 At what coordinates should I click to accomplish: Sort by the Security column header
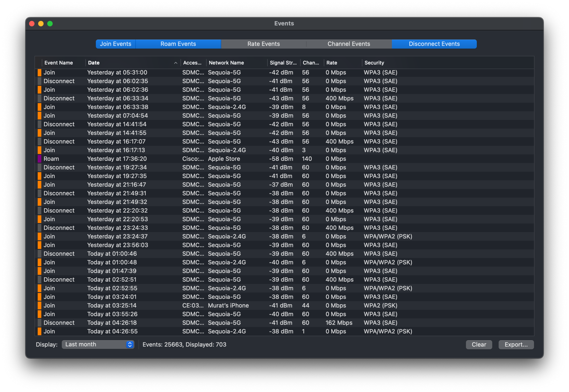[374, 63]
